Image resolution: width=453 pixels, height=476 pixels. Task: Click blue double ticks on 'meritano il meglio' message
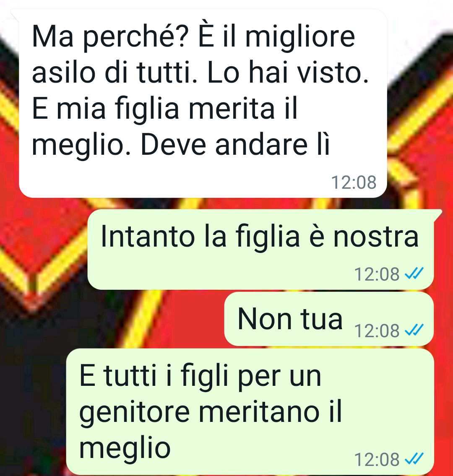click(x=414, y=459)
